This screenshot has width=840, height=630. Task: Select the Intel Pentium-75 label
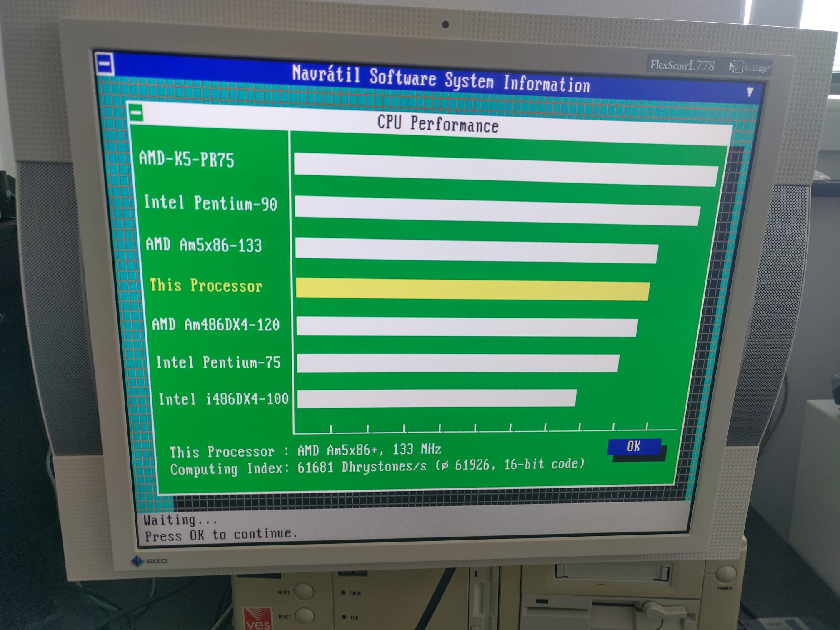[x=218, y=362]
